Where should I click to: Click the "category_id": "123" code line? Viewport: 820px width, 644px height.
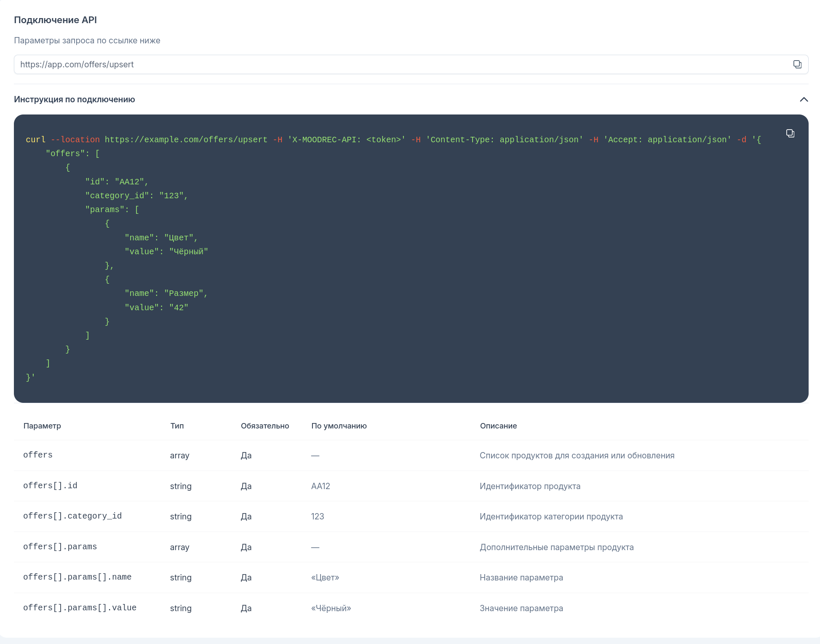136,196
